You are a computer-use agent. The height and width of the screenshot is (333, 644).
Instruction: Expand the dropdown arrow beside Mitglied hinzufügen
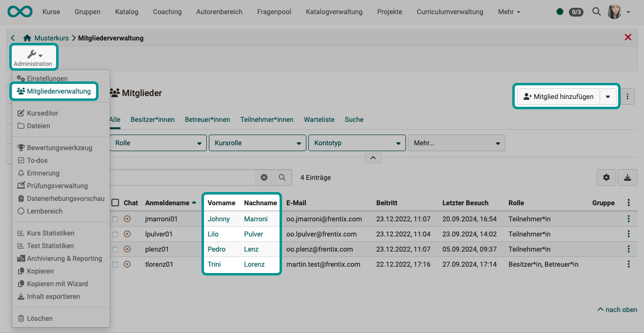(608, 97)
